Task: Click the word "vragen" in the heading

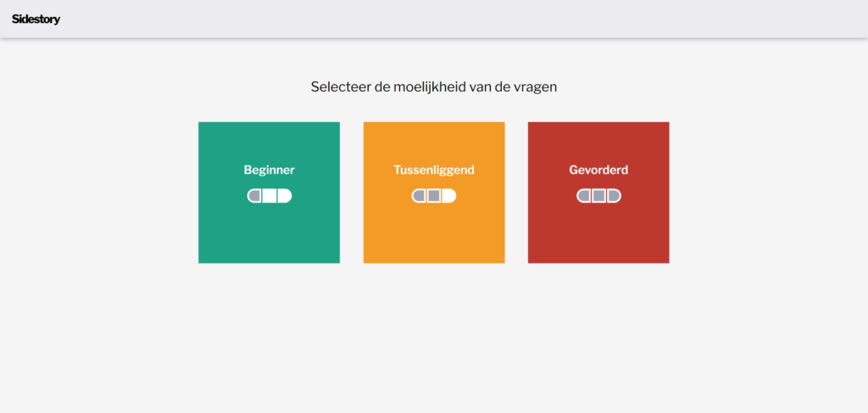Action: [536, 87]
